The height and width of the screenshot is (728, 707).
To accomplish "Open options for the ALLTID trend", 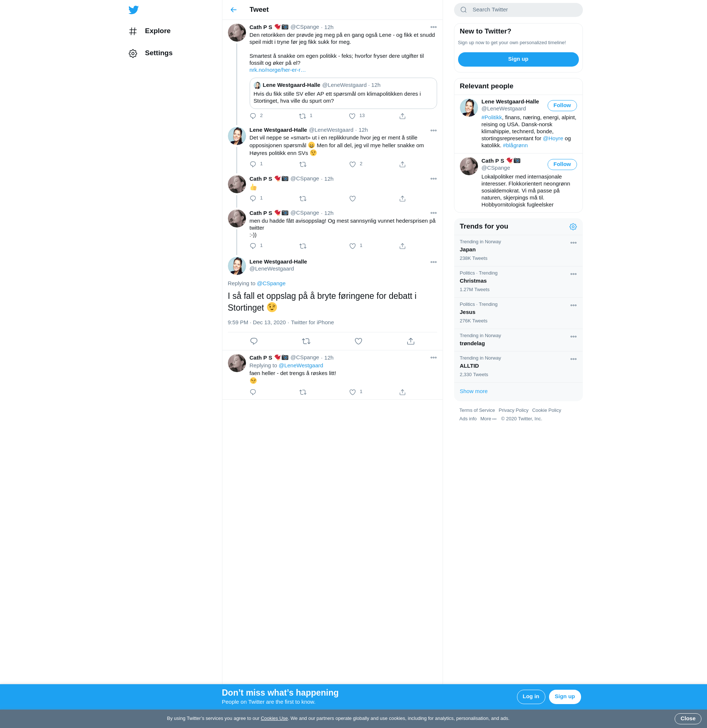I will (x=573, y=359).
